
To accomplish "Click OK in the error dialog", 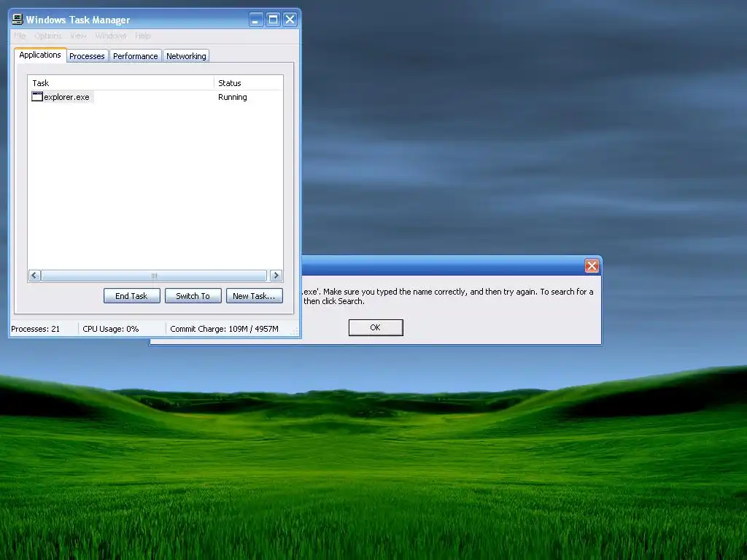I will (x=376, y=327).
